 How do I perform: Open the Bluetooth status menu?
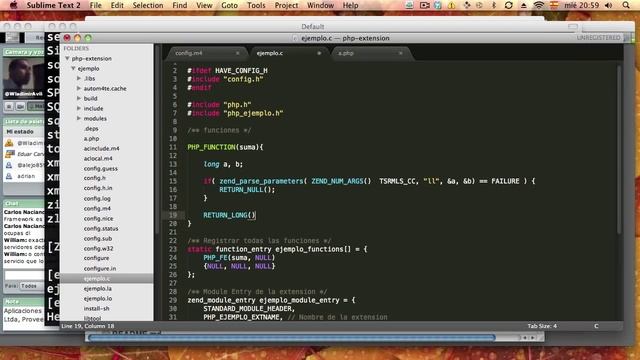pos(493,5)
